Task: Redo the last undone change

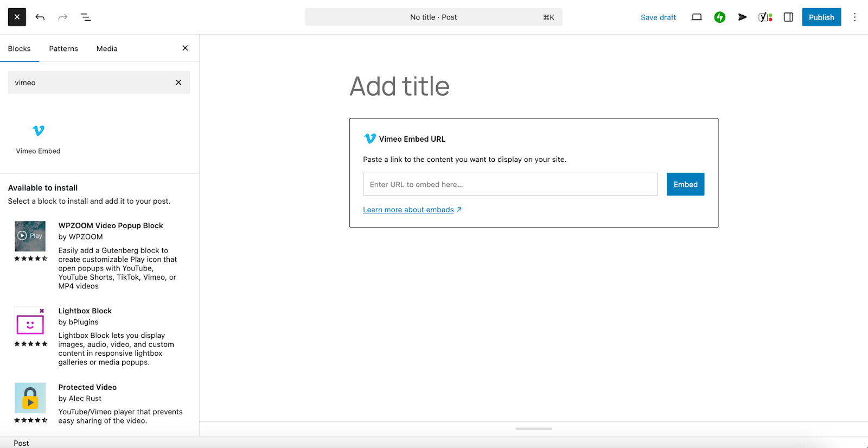Action: click(63, 17)
